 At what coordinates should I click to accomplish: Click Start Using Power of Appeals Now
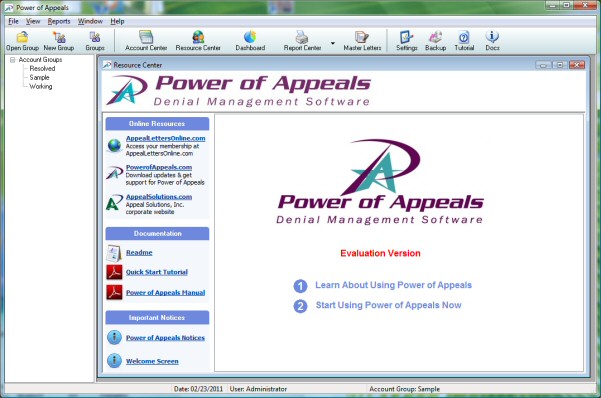(x=388, y=305)
